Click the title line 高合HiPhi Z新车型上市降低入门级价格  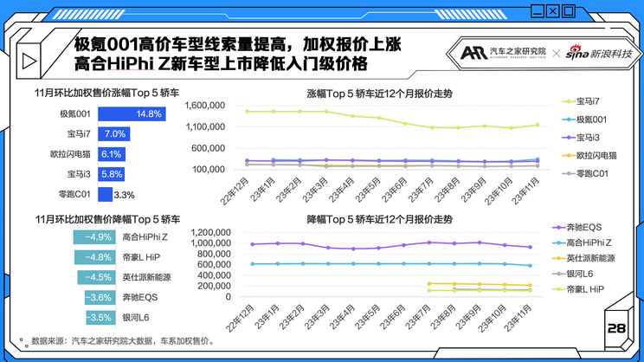[x=221, y=64]
